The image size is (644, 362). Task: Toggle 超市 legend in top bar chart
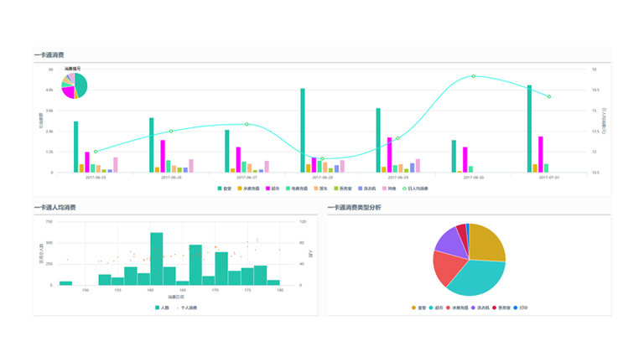click(270, 189)
